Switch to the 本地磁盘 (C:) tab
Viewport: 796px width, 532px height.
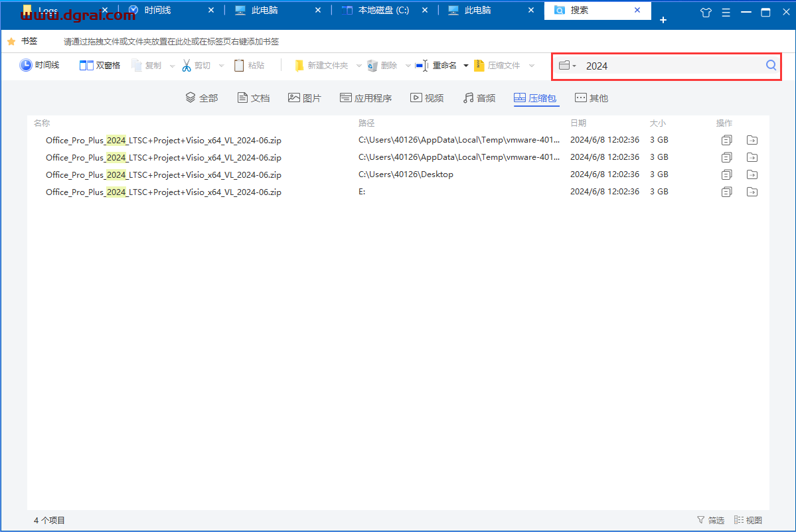coord(383,10)
